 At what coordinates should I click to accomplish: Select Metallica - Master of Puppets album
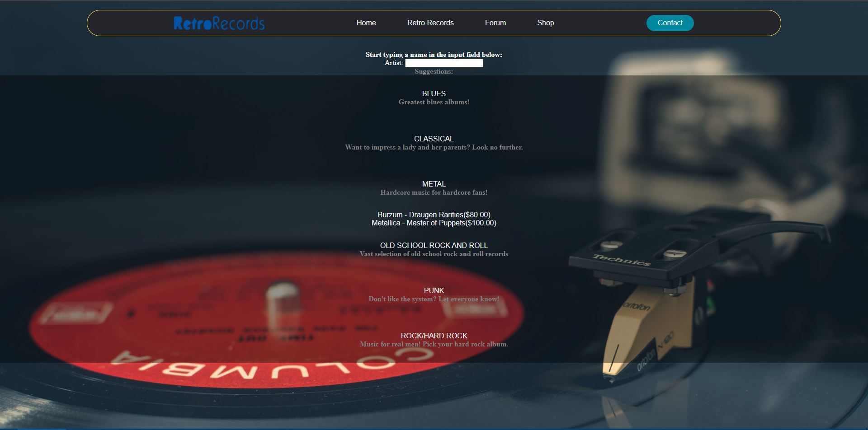pos(434,223)
